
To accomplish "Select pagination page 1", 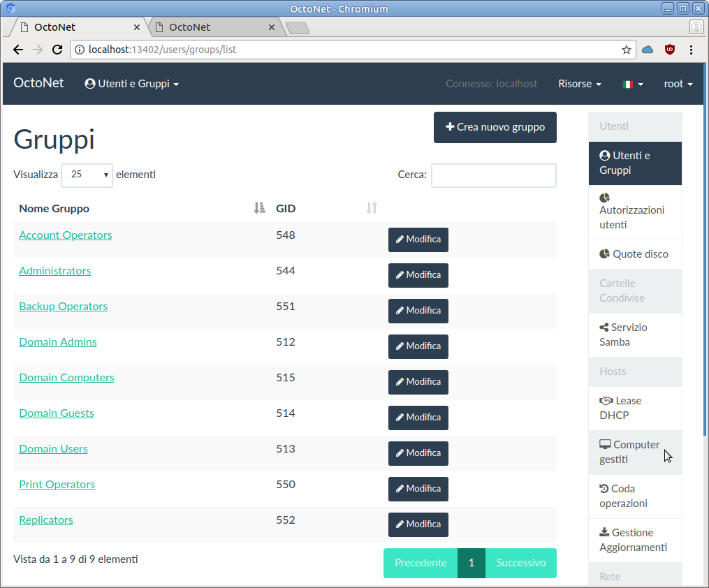I will (472, 563).
